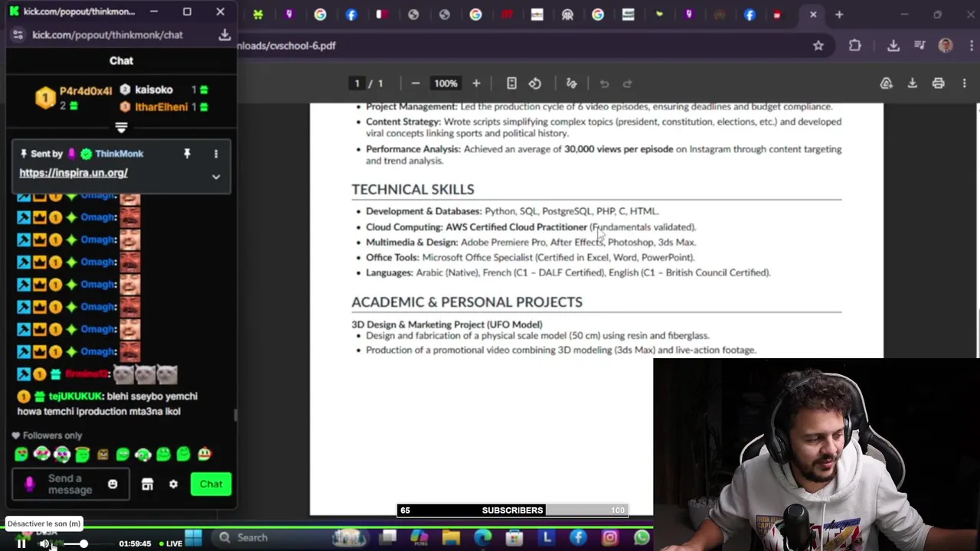Pause the live stream playback
Viewport: 980px width, 551px height.
tap(21, 543)
